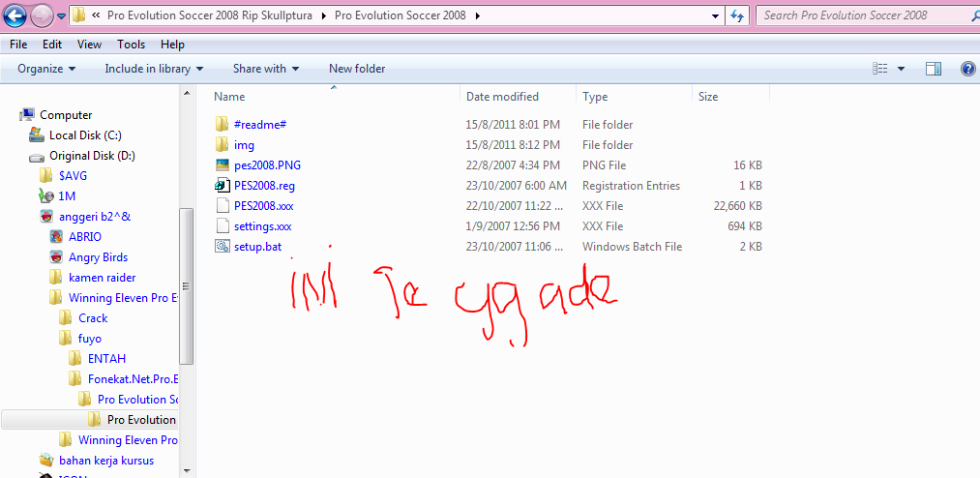
Task: Click the anggeri b2^& Angry Birds icon
Action: click(45, 216)
